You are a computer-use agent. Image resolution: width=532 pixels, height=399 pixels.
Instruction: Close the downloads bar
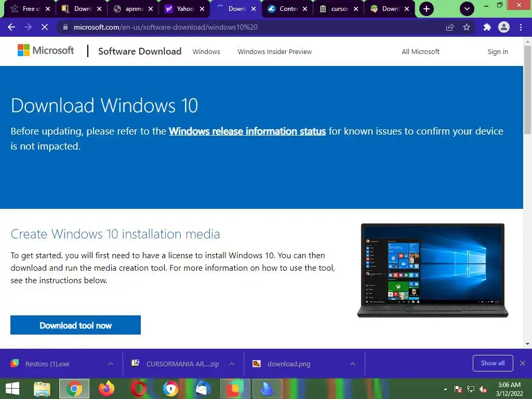tap(523, 363)
